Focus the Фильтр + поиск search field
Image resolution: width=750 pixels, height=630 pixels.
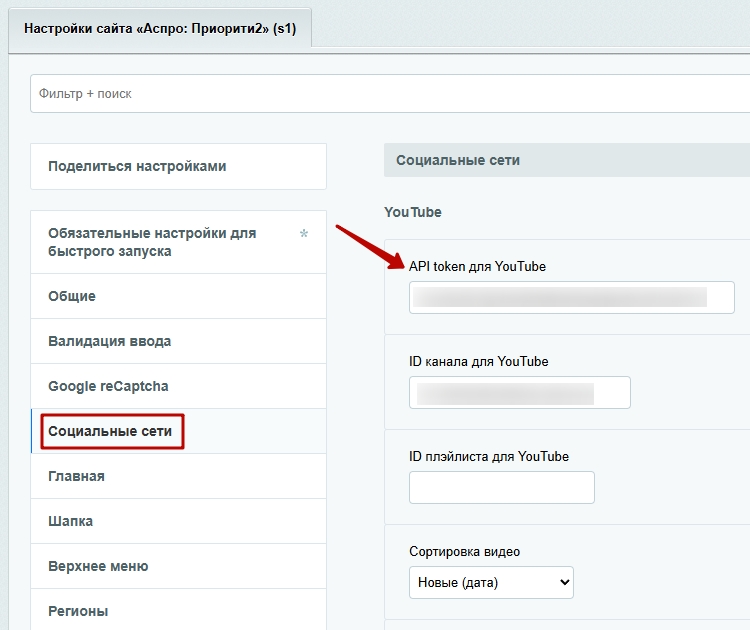click(x=390, y=94)
